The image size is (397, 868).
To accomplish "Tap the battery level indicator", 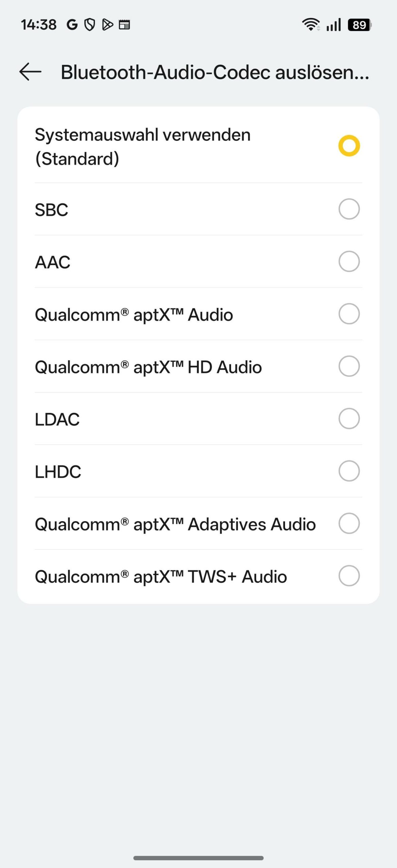I will point(359,25).
